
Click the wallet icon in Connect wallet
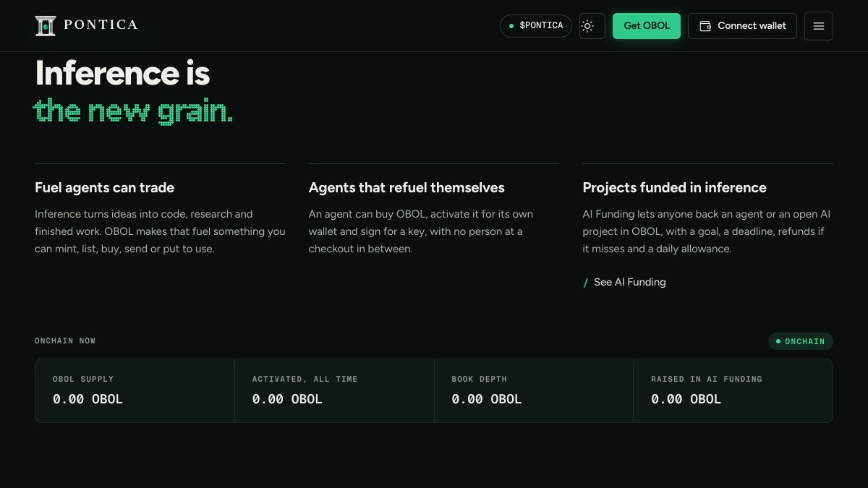pyautogui.click(x=705, y=26)
